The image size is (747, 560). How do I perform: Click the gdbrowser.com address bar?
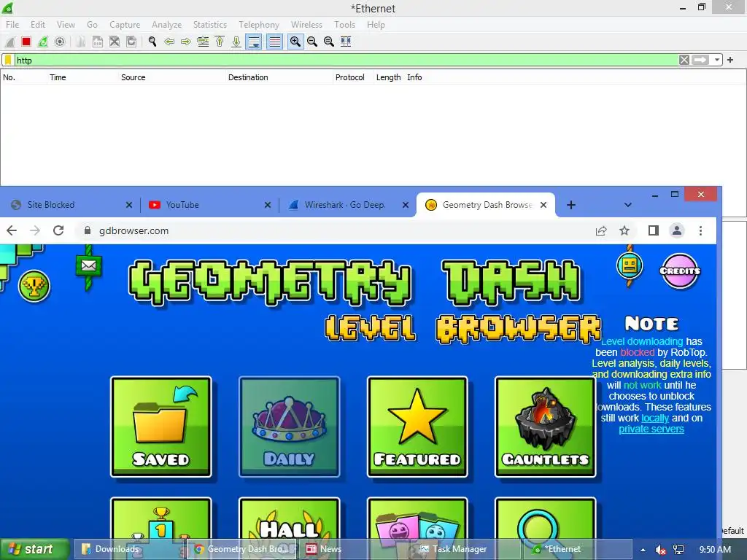(x=333, y=231)
